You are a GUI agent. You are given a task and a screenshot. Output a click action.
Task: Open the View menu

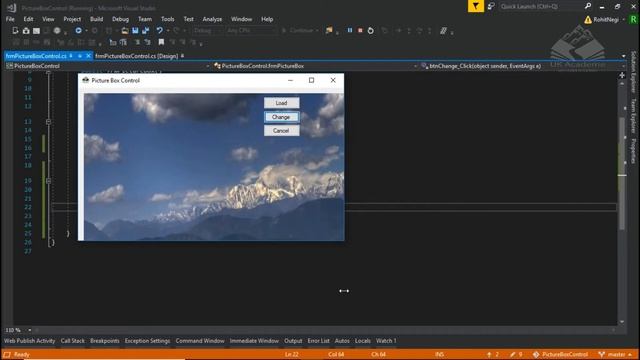[48, 19]
